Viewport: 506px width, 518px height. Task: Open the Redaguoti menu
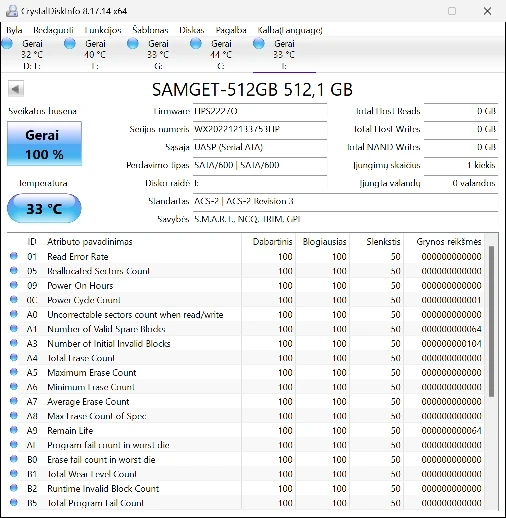pos(53,30)
